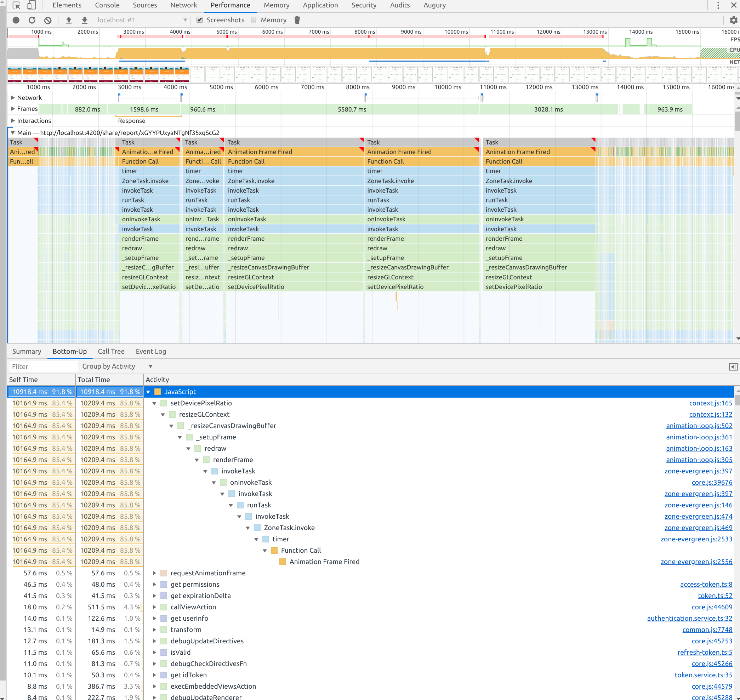Viewport: 740px width, 700px height.
Task: Click the collect garbage trash icon
Action: (297, 20)
